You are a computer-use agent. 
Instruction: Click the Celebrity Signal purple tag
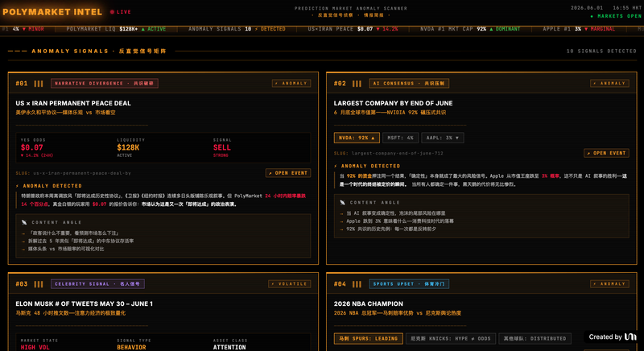tap(97, 284)
